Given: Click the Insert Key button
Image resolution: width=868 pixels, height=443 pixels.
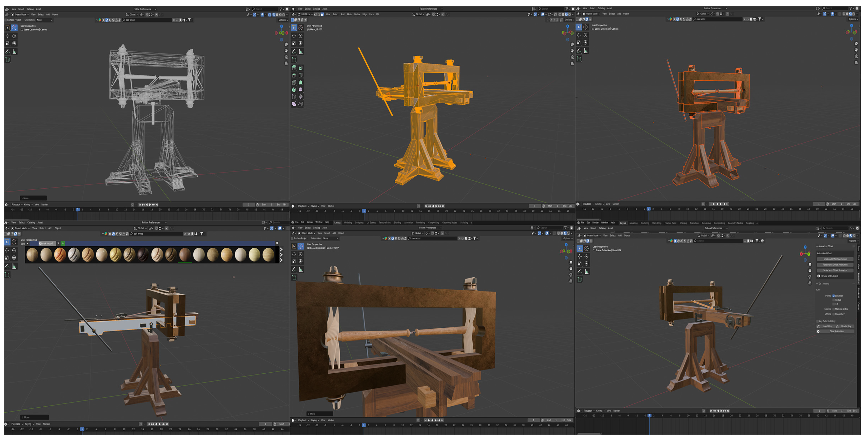Looking at the screenshot, I should point(825,326).
